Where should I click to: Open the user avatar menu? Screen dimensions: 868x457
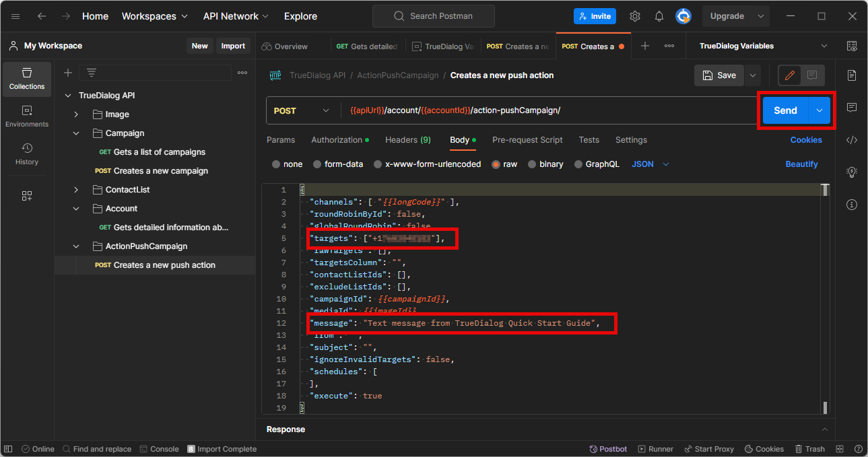[x=683, y=16]
